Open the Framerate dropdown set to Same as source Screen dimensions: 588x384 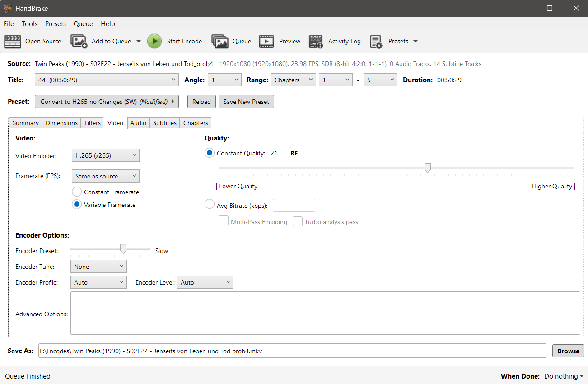pos(106,176)
